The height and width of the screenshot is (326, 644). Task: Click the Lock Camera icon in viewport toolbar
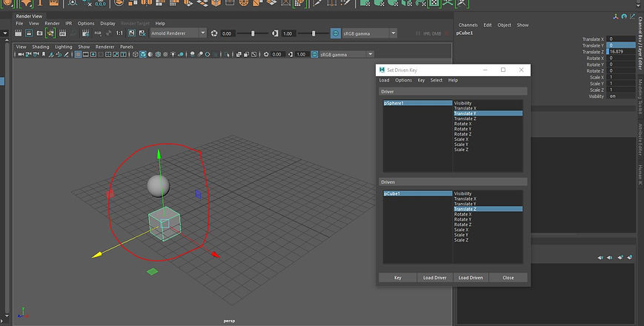tap(28, 54)
